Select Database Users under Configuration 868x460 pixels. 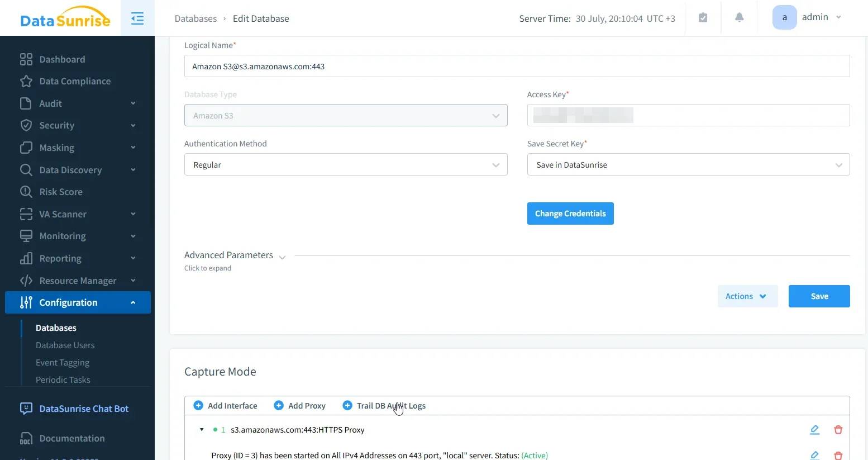[x=65, y=345]
